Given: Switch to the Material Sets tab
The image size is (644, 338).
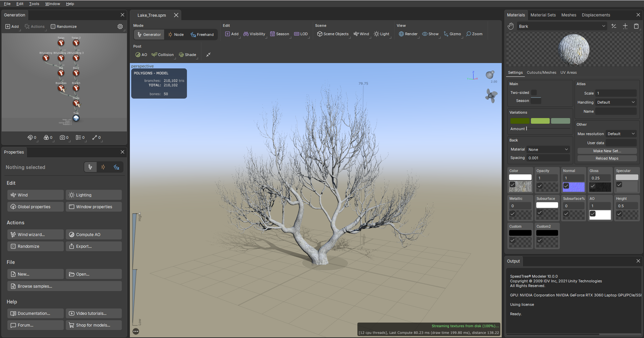Looking at the screenshot, I should pyautogui.click(x=543, y=15).
